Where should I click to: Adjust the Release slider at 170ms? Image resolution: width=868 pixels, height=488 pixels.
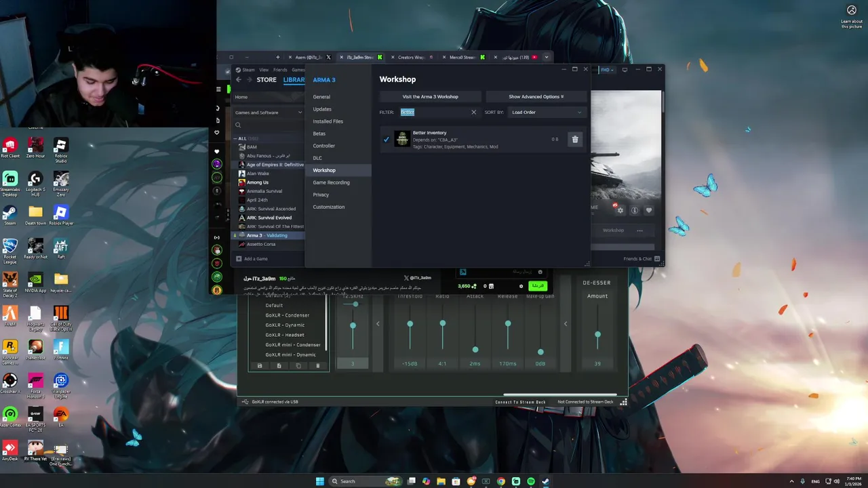(508, 324)
